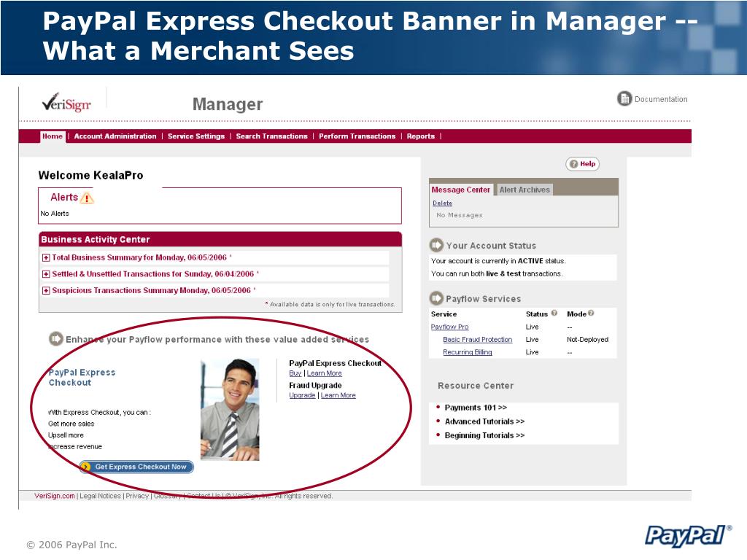
Task: Open the Recurring Billing link
Action: 468,352
